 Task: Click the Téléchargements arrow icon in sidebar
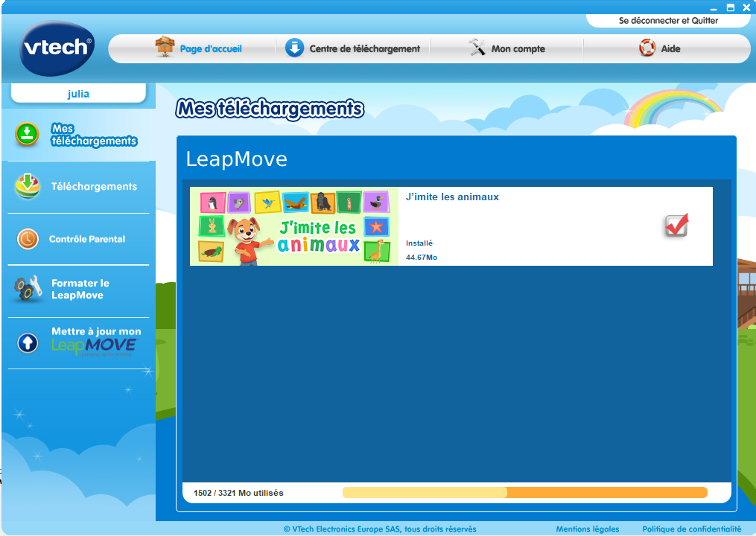coord(28,186)
